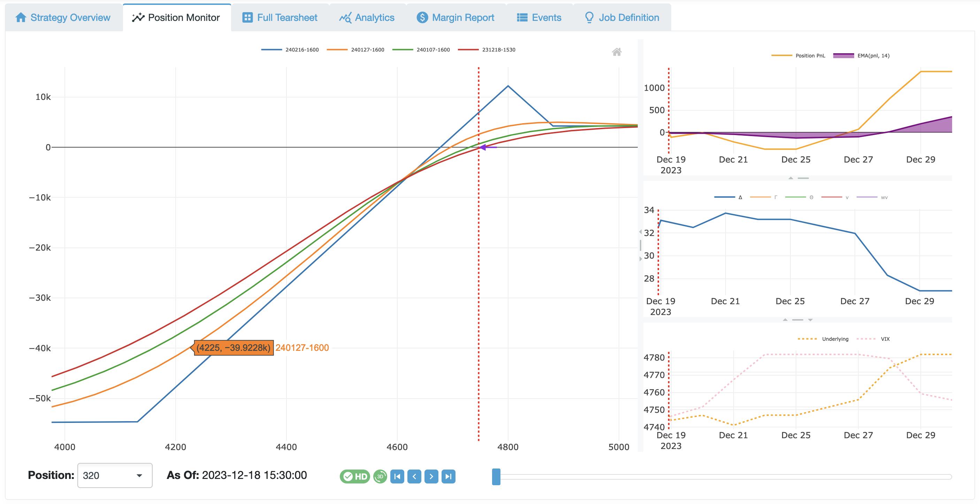Collapse the Greeks panel with the up triangle
Image resolution: width=980 pixels, height=504 pixels.
click(x=785, y=320)
